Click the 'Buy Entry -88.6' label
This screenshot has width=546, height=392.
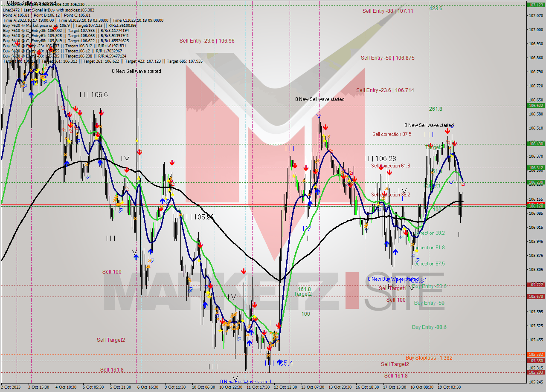[x=429, y=327]
